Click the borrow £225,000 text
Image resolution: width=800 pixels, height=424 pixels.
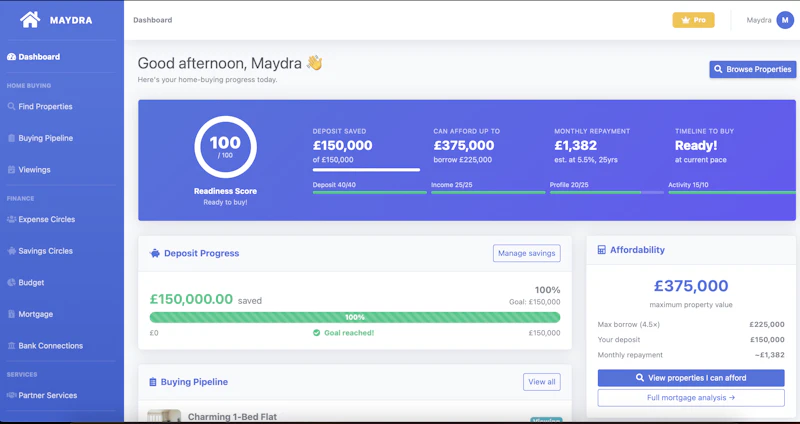(463, 160)
